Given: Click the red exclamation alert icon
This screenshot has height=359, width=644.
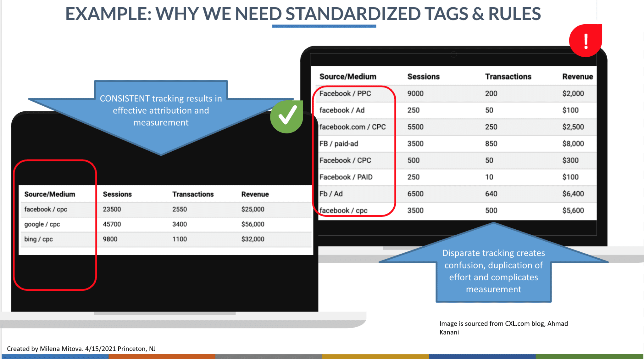Looking at the screenshot, I should [586, 41].
